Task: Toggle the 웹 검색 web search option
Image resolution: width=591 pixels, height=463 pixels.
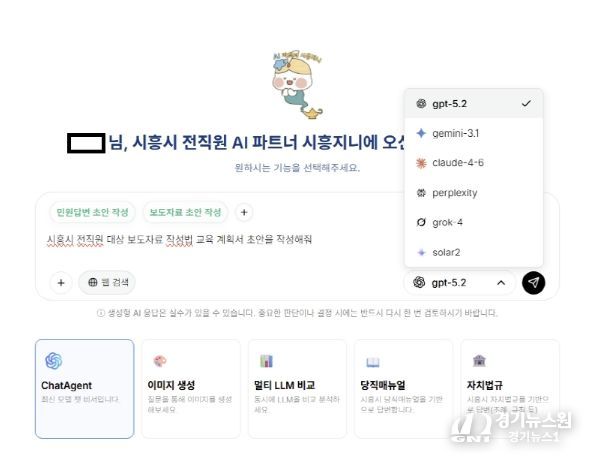Action: point(107,282)
